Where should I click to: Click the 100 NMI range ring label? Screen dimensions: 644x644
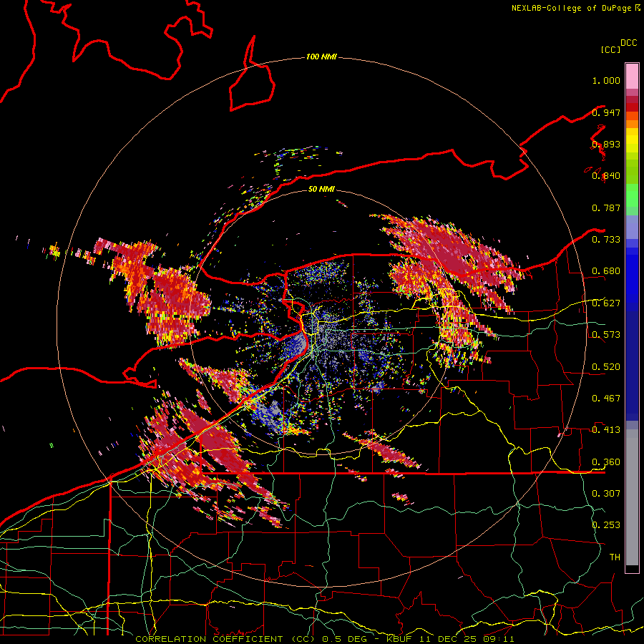[321, 57]
